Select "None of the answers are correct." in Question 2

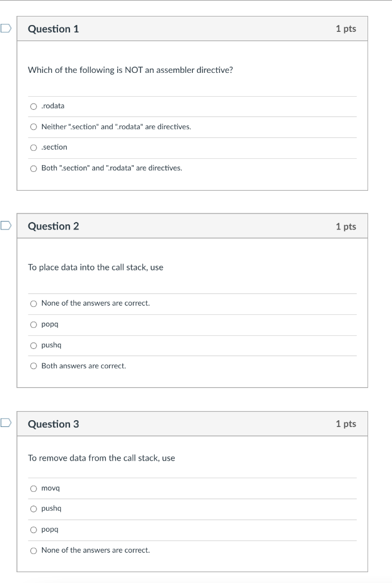pyautogui.click(x=34, y=303)
